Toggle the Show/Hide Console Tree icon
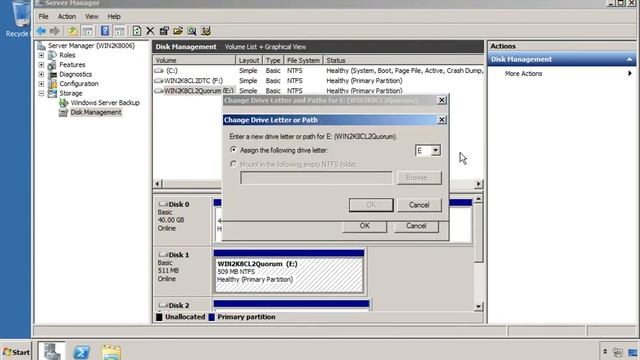Viewport: 640px width, 360px height. 87,31
